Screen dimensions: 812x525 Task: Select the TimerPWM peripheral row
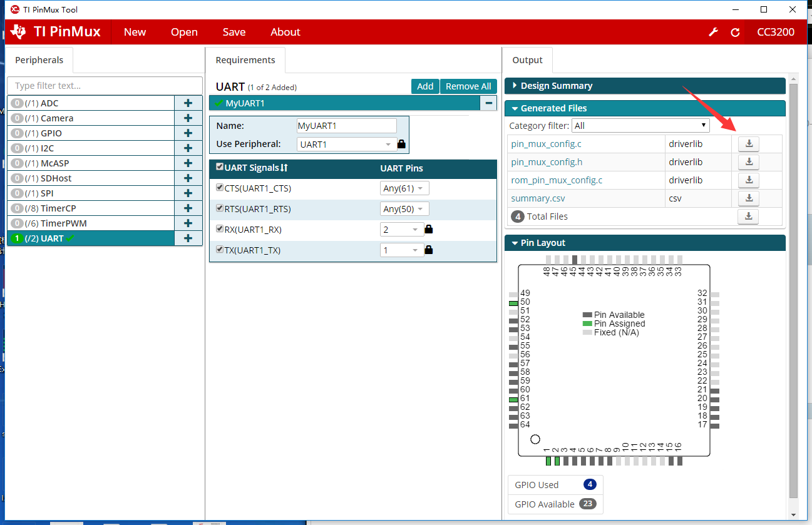click(91, 223)
